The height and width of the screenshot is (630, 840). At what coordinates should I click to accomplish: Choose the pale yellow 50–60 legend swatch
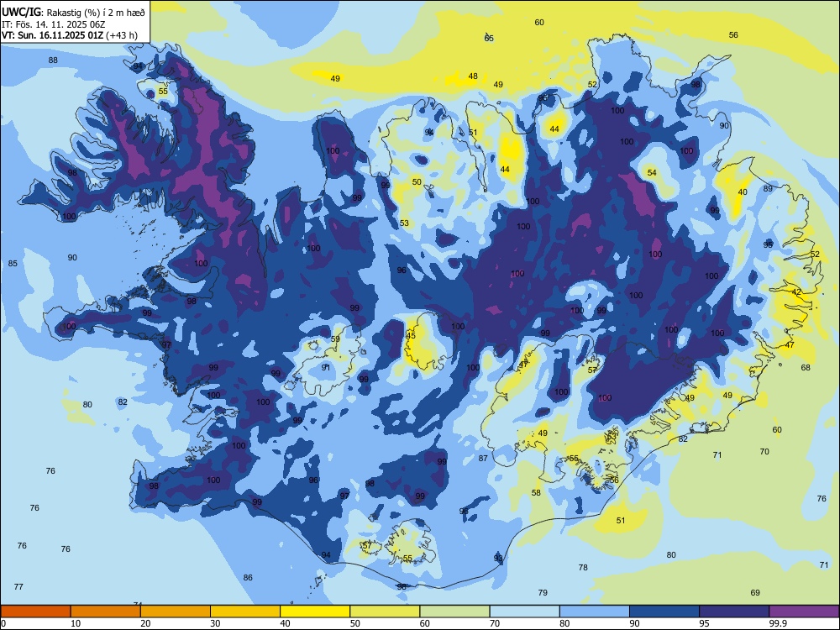pos(385,612)
